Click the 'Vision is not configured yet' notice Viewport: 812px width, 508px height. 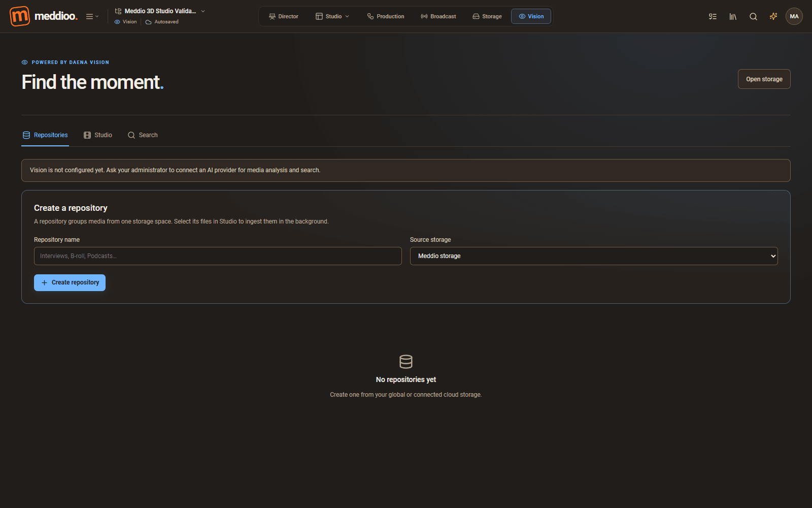coord(406,170)
